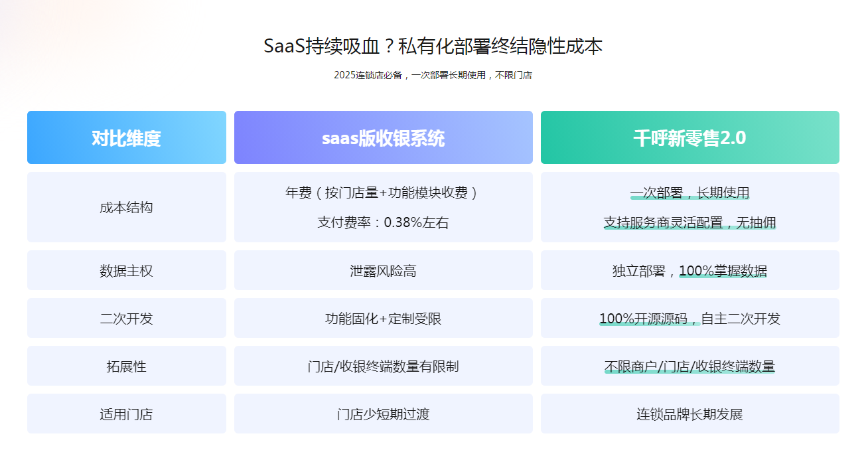Click the text '一次部署，长期使用'
The width and height of the screenshot is (868, 466).
tap(690, 193)
